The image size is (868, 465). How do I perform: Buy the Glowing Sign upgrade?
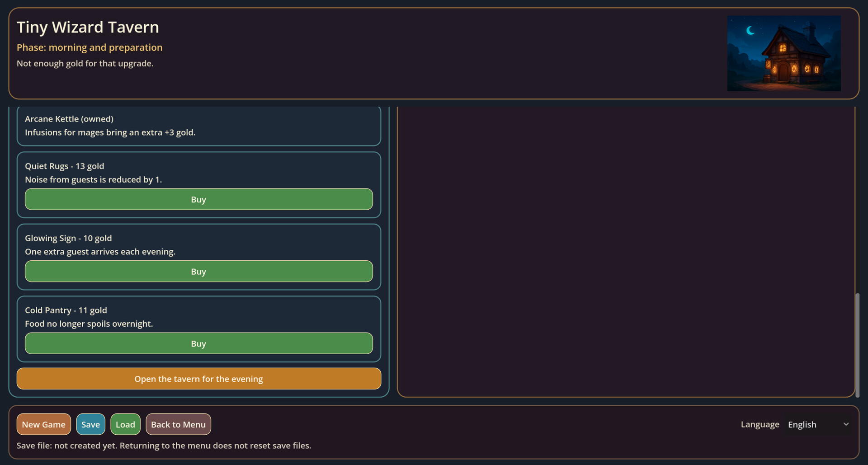click(x=198, y=272)
